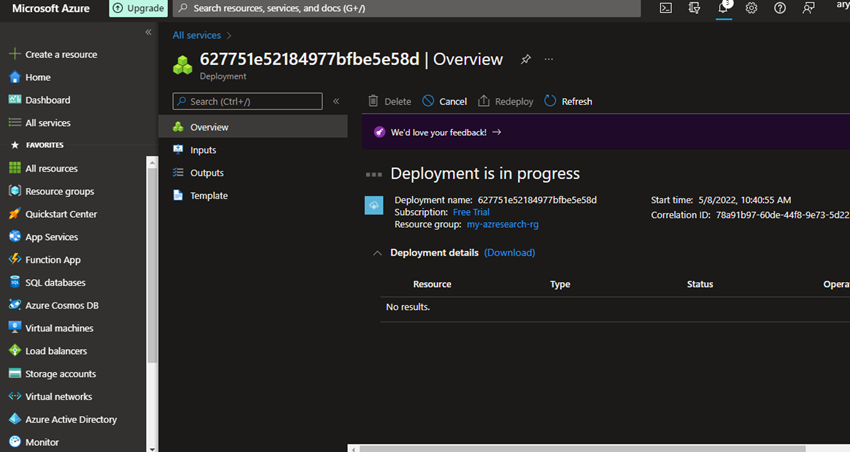Screen dimensions: 850x452
Task: Open Monitor from favorites
Action: coord(34,442)
